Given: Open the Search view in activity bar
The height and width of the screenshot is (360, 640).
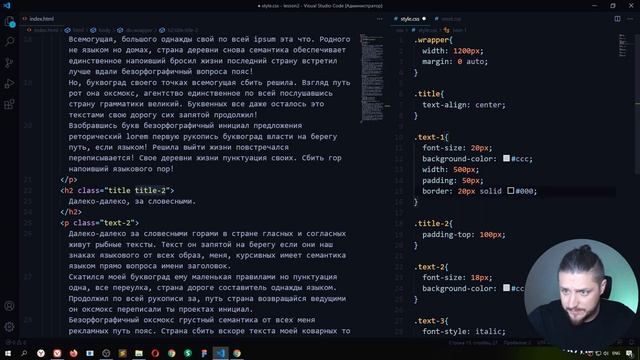Looking at the screenshot, I should (x=9, y=42).
